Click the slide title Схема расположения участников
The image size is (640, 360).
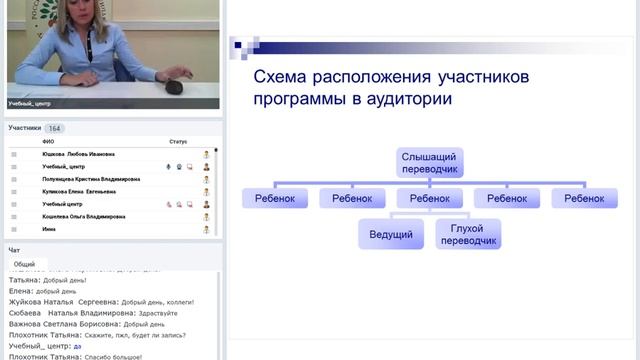pyautogui.click(x=391, y=87)
